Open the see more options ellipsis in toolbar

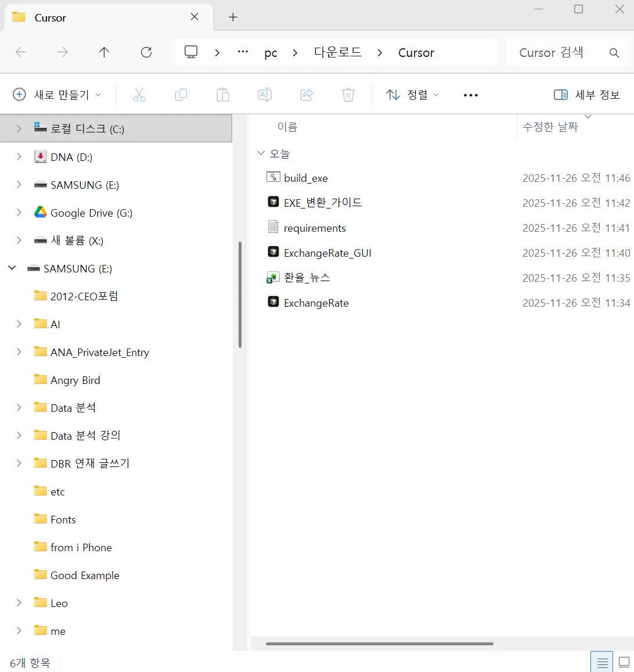tap(471, 95)
